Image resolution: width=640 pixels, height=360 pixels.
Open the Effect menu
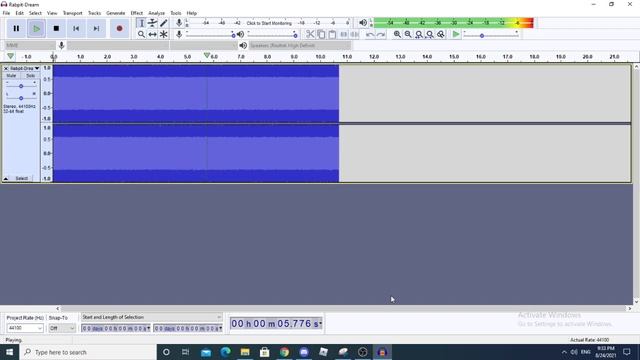tap(137, 13)
